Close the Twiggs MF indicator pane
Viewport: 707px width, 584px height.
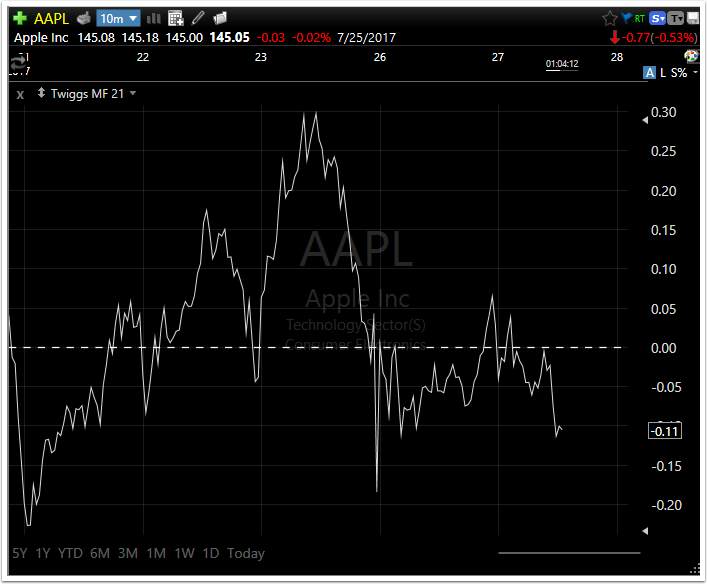pyautogui.click(x=20, y=95)
